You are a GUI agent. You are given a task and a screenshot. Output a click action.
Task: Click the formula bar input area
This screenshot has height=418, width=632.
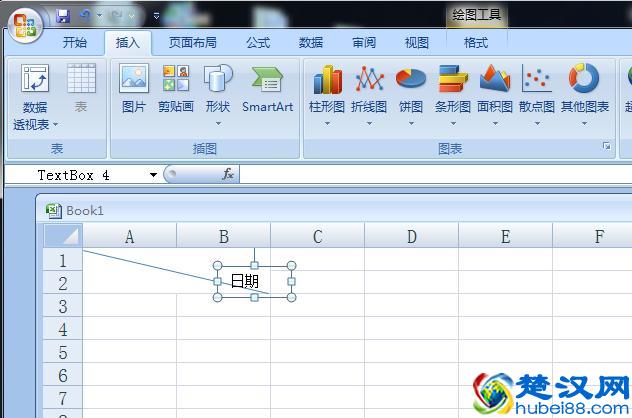point(435,175)
